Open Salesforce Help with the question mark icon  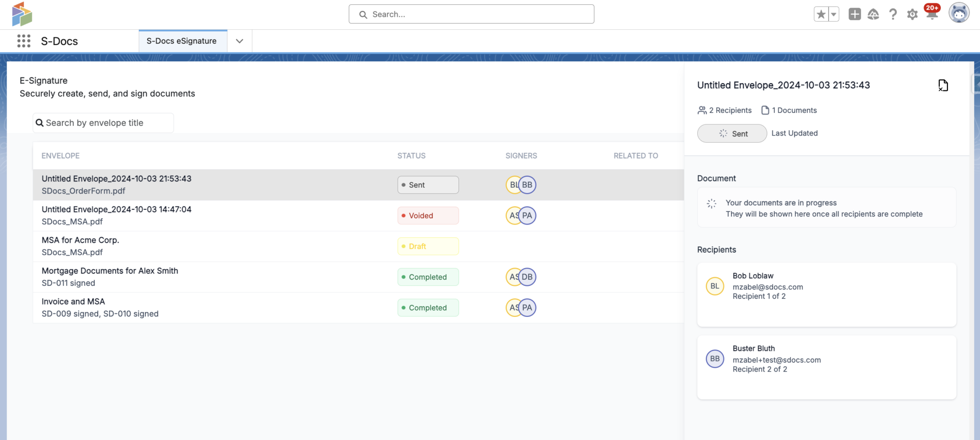tap(893, 14)
